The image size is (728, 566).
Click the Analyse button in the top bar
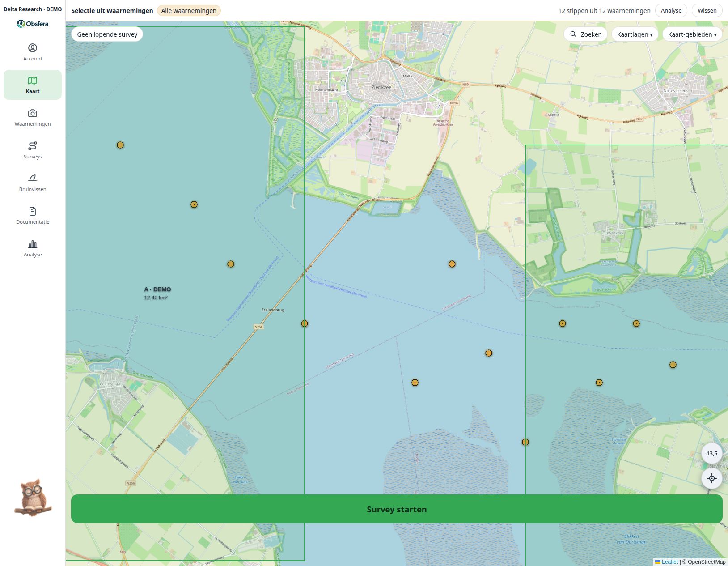(671, 10)
